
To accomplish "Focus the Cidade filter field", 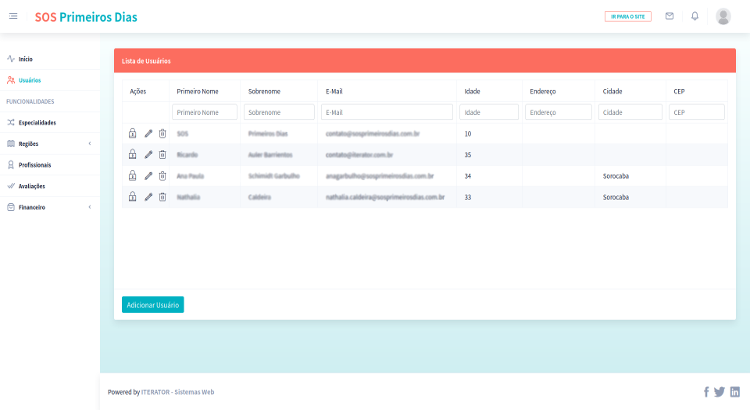I will 630,112.
